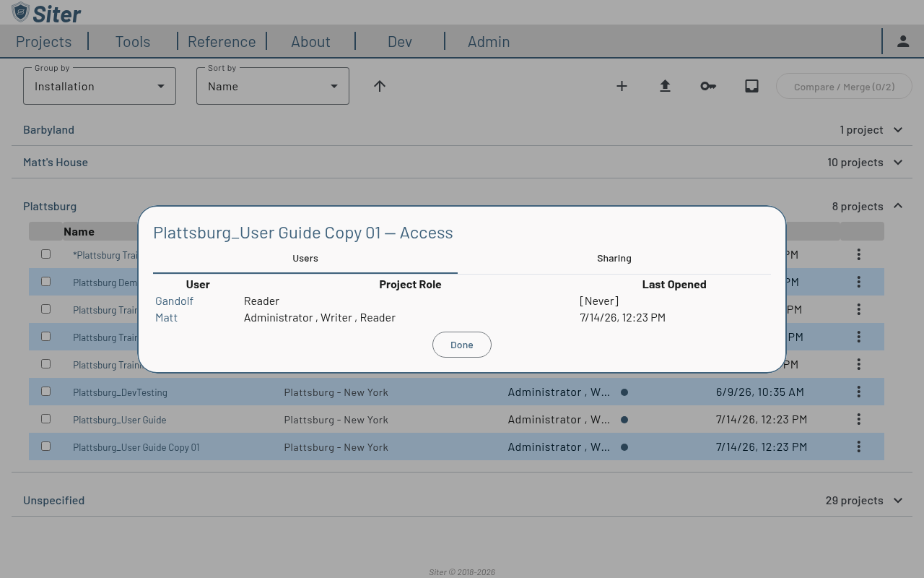
Task: Open the Projects menu
Action: (x=43, y=42)
